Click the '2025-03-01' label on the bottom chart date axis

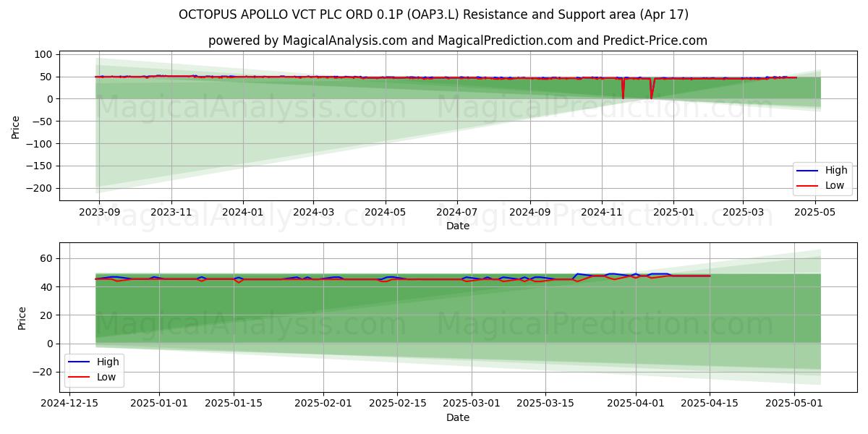[x=472, y=404]
